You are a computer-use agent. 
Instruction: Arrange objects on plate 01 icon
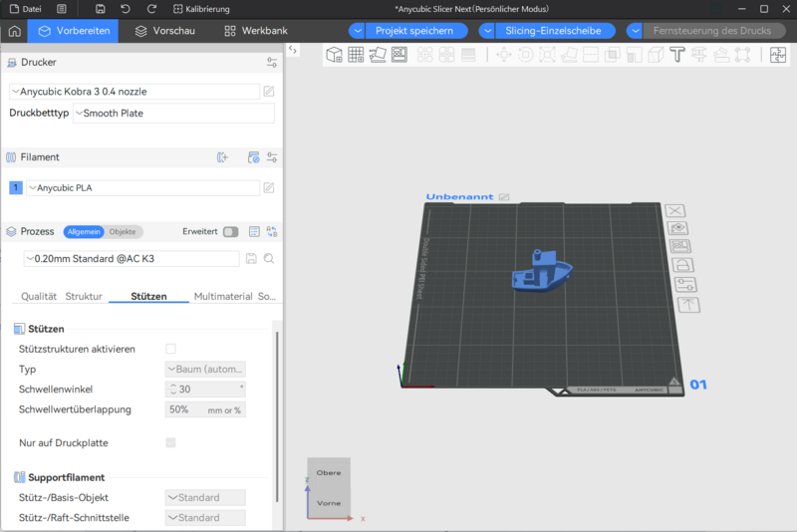[680, 246]
